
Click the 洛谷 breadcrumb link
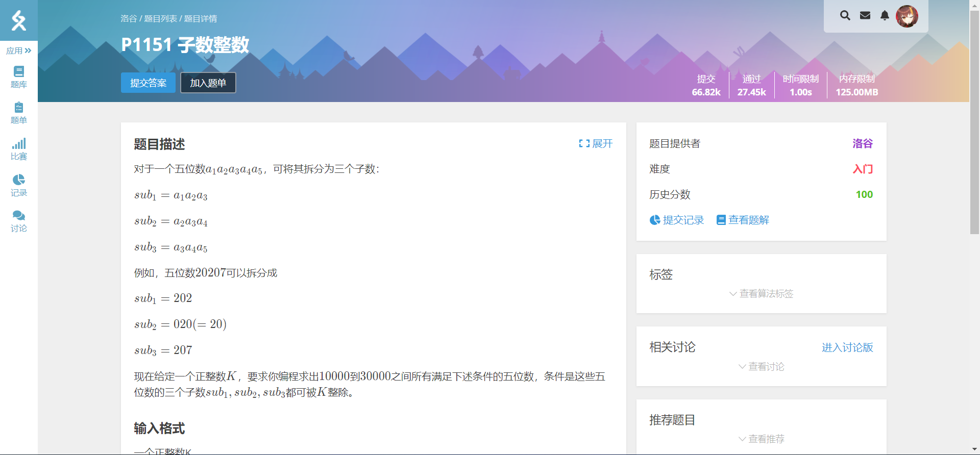tap(129, 18)
